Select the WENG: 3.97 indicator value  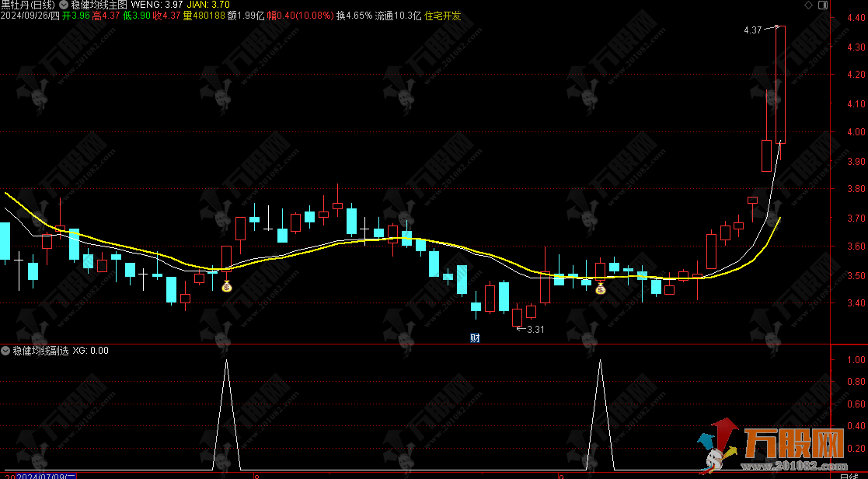pos(157,5)
